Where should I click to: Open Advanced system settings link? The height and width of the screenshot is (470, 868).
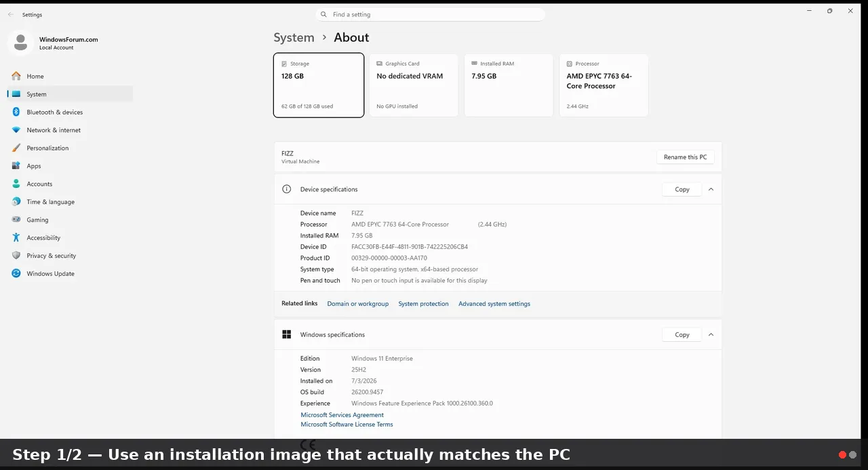[494, 304]
